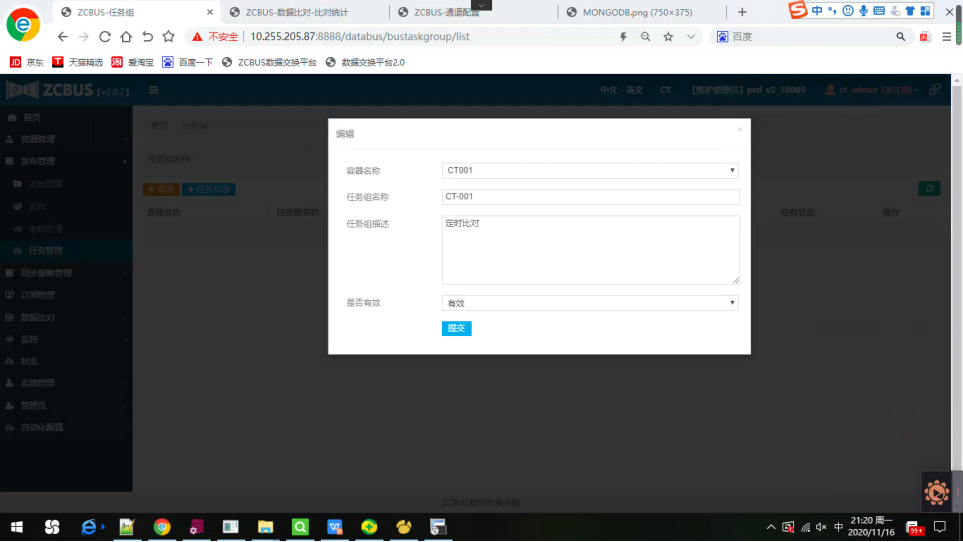The image size is (963, 542).
Task: Bookmark page with the star icon
Action: click(668, 36)
